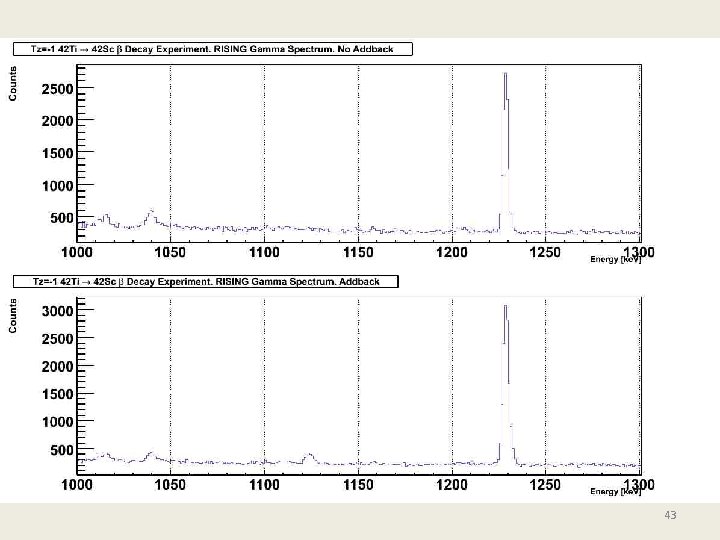The width and height of the screenshot is (720, 540).
Task: Click the Counts axis title of top plot
Action: [x=13, y=84]
